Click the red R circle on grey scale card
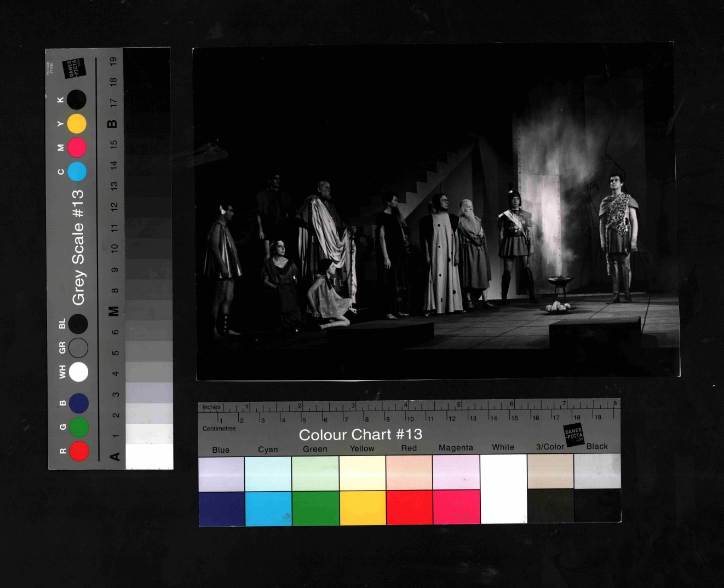This screenshot has height=588, width=724. pyautogui.click(x=79, y=451)
